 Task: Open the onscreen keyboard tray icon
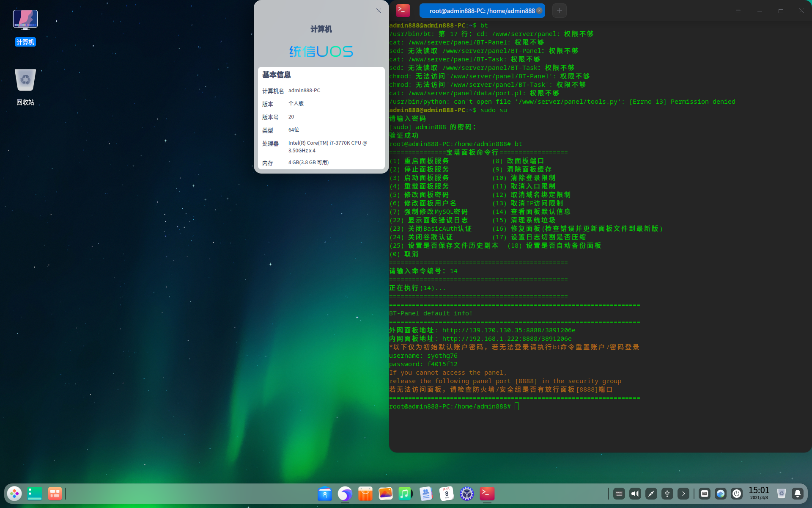[x=619, y=494]
